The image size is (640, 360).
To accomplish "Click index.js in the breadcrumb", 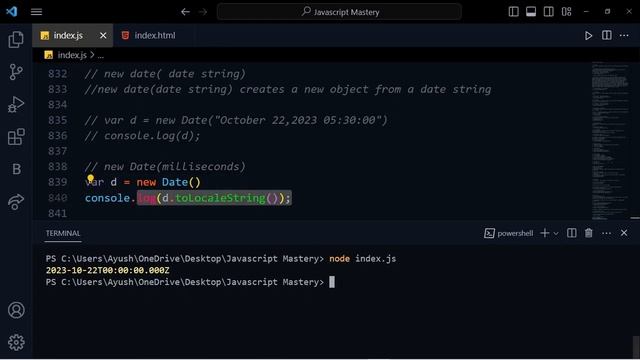I will (x=72, y=55).
